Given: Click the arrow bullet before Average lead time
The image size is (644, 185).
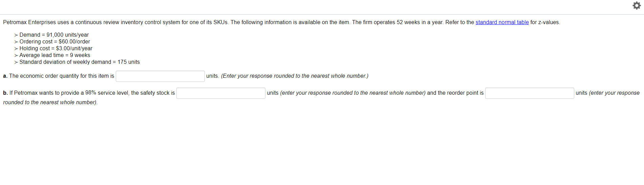Looking at the screenshot, I should pos(16,55).
